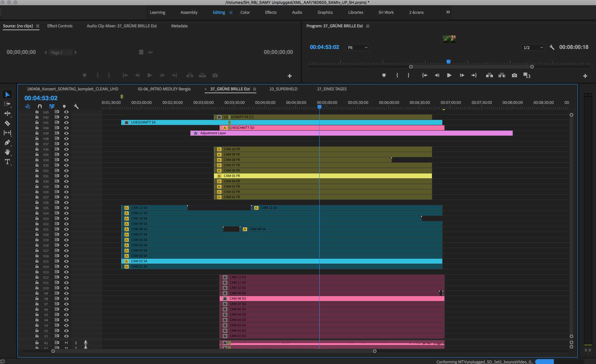Select the Ripple Edit tool

pos(7,114)
